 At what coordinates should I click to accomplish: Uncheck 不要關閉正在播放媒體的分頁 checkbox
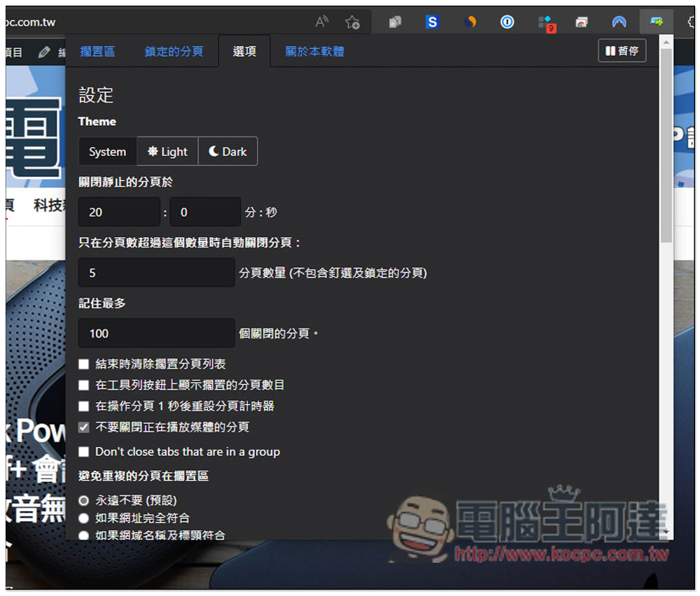[83, 427]
